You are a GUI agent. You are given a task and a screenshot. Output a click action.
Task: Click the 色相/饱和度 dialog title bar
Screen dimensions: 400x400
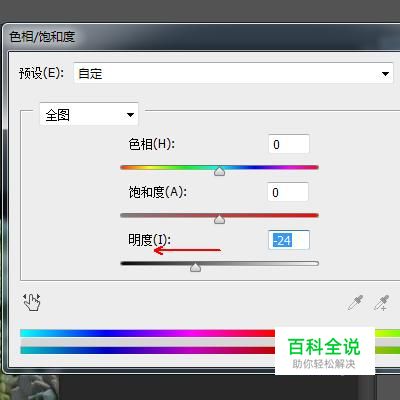(201, 37)
